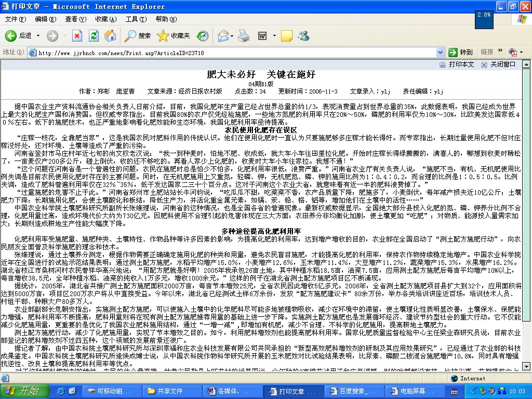Image resolution: width=532 pixels, height=399 pixels.
Task: Click the 文章来源：经济日报农村版 text
Action: [x=184, y=91]
